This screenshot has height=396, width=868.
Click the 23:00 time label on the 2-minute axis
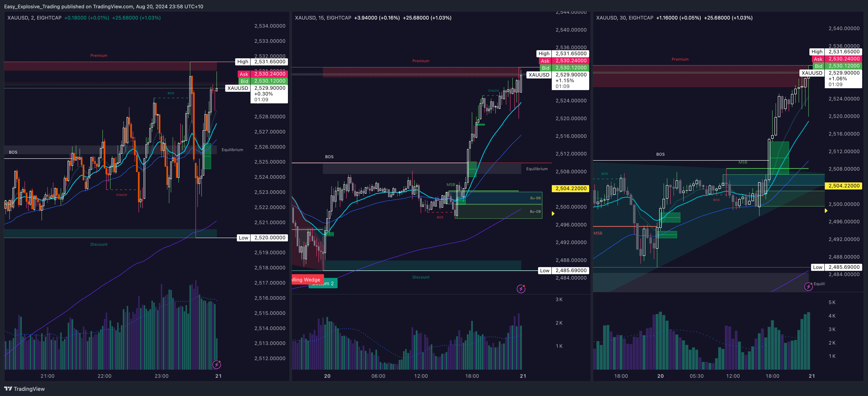(x=161, y=376)
